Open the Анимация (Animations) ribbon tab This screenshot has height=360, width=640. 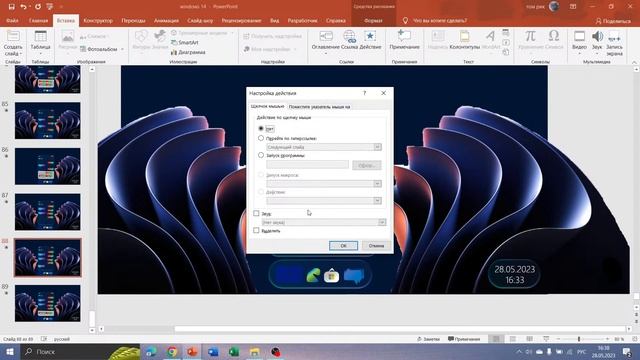[x=166, y=20]
